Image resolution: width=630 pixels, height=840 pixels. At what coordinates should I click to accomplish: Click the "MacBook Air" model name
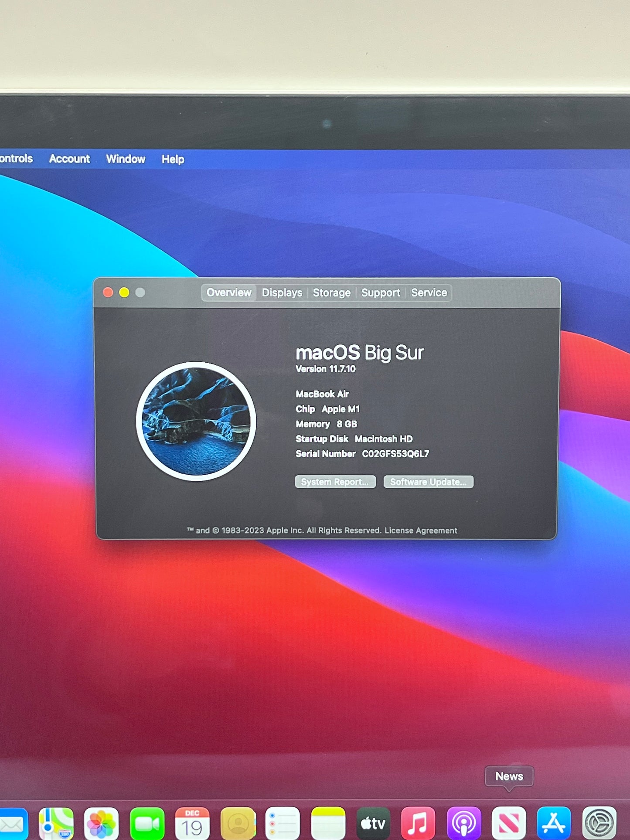click(322, 394)
